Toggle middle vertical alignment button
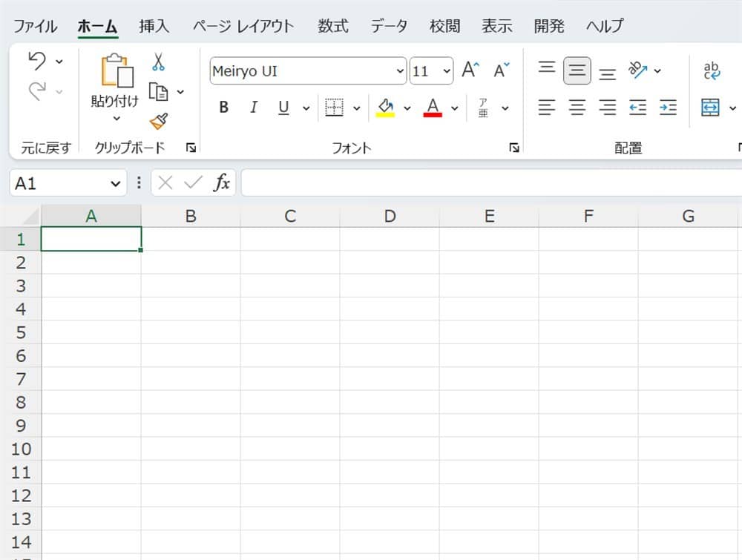Screen dimensions: 742x560 [x=577, y=70]
